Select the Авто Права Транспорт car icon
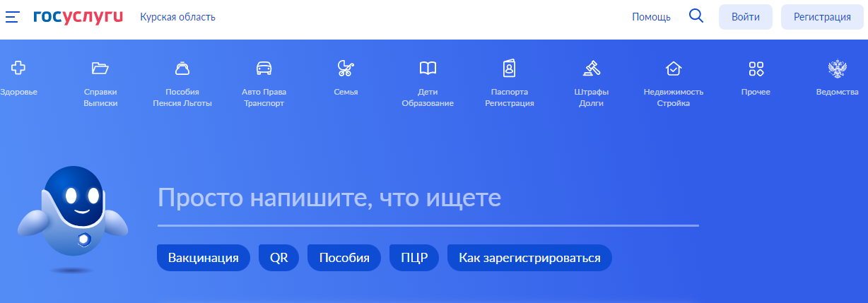The width and height of the screenshot is (868, 303). coord(264,69)
